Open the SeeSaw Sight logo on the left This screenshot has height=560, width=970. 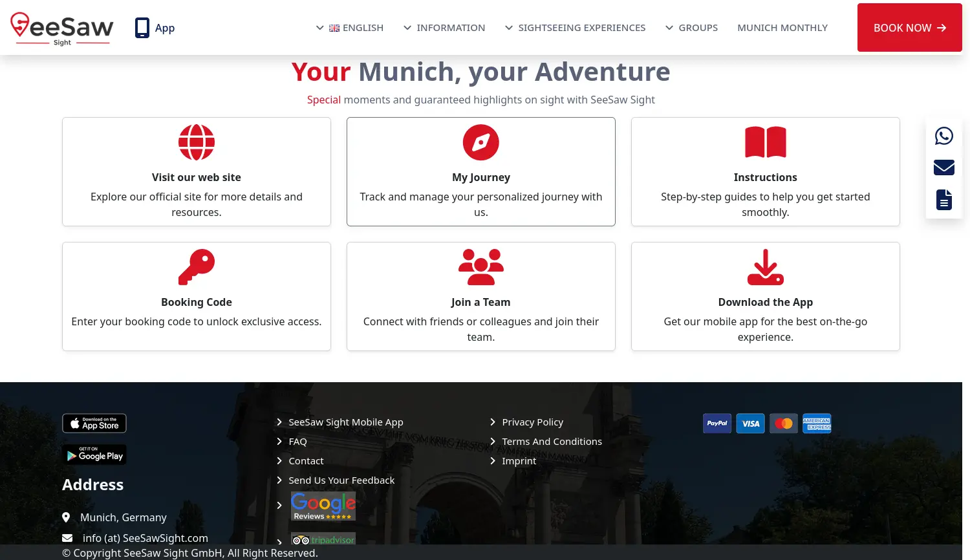(x=62, y=27)
